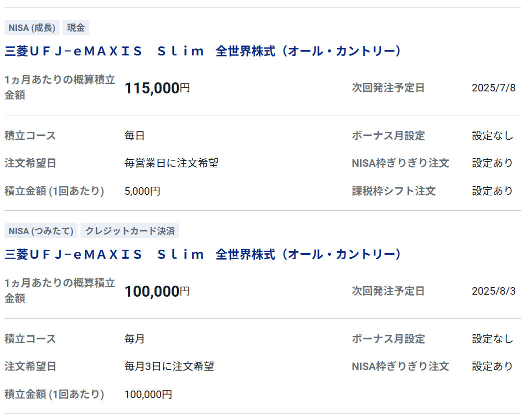Screen dimensions: 521x420
Task: Click the 毎月 accumulation course value
Action: pyautogui.click(x=134, y=339)
